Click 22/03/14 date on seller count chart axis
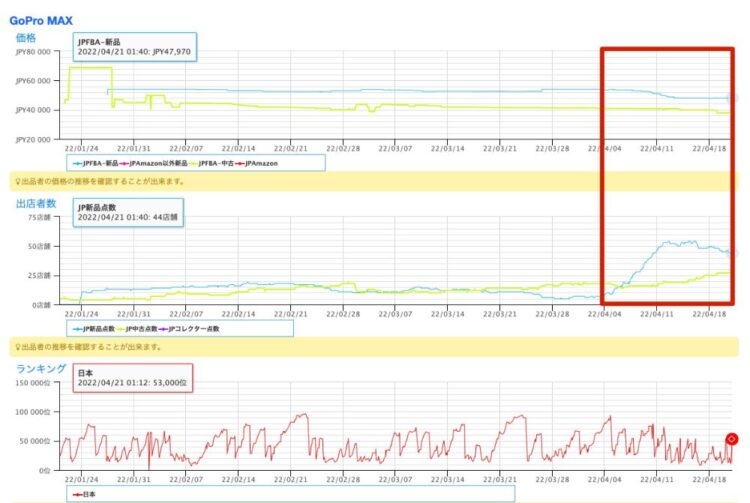Viewport: 750px width, 503px height. click(447, 314)
